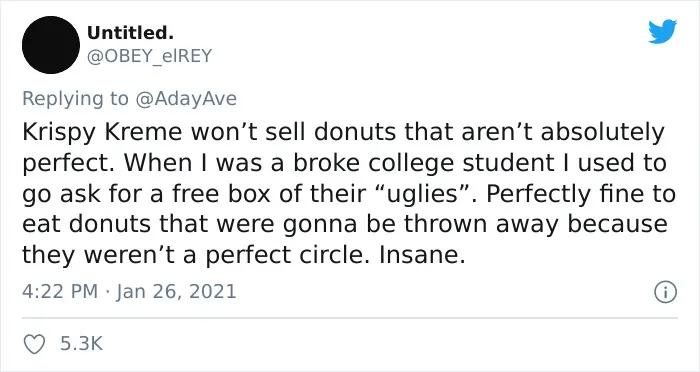The width and height of the screenshot is (700, 372).
Task: Open the black circular profile avatar
Action: pos(51,45)
